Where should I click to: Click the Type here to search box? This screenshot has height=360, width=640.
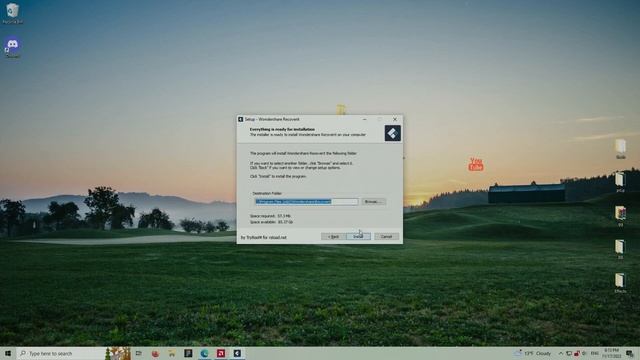point(61,353)
